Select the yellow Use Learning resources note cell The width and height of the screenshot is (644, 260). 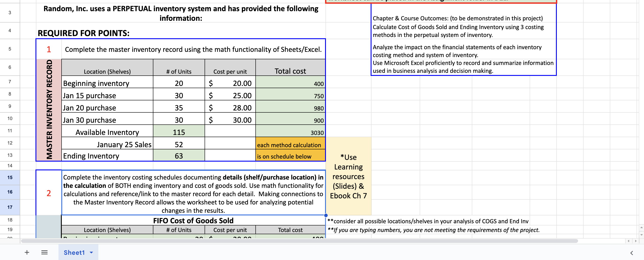(x=348, y=176)
